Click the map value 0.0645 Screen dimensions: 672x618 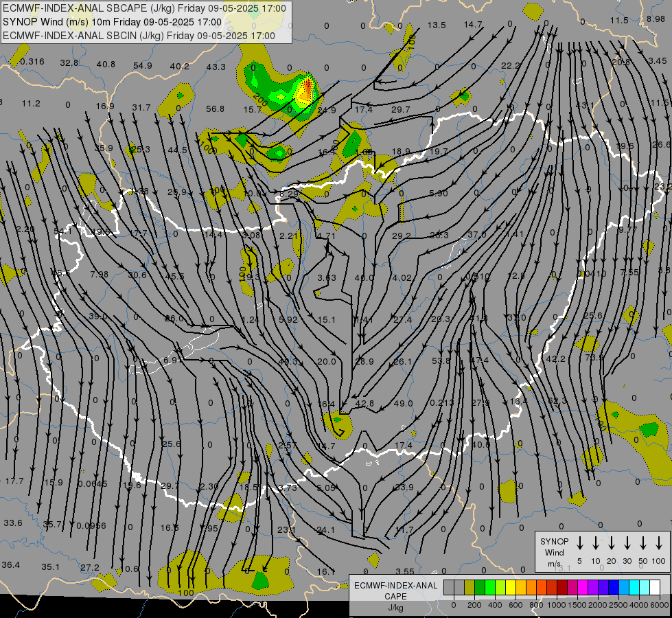pyautogui.click(x=92, y=484)
